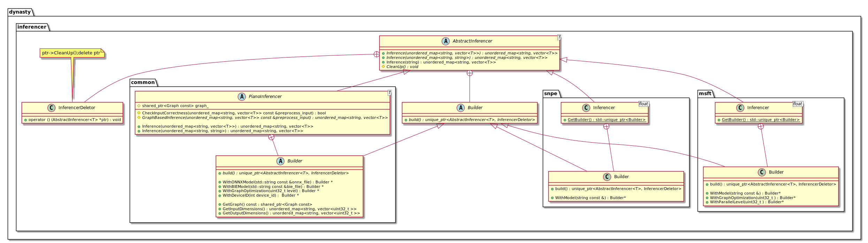
Task: Click the 'C' icon of the snpe Builder
Action: click(607, 177)
